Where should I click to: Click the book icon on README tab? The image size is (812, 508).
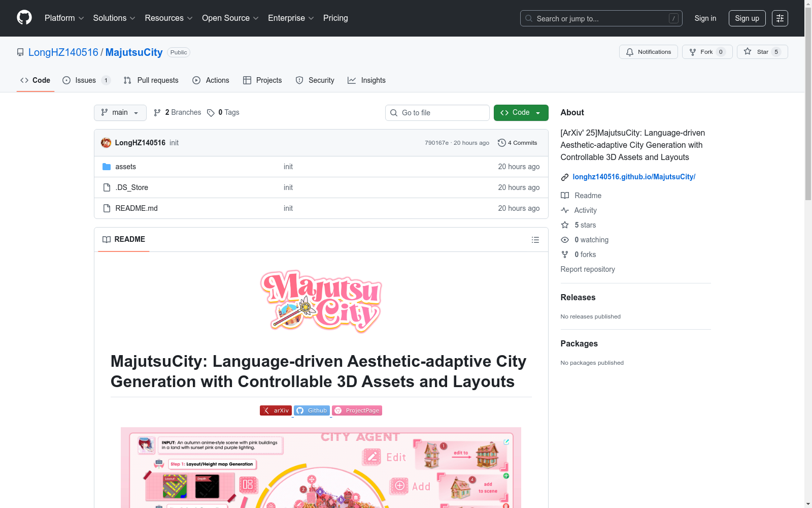107,239
